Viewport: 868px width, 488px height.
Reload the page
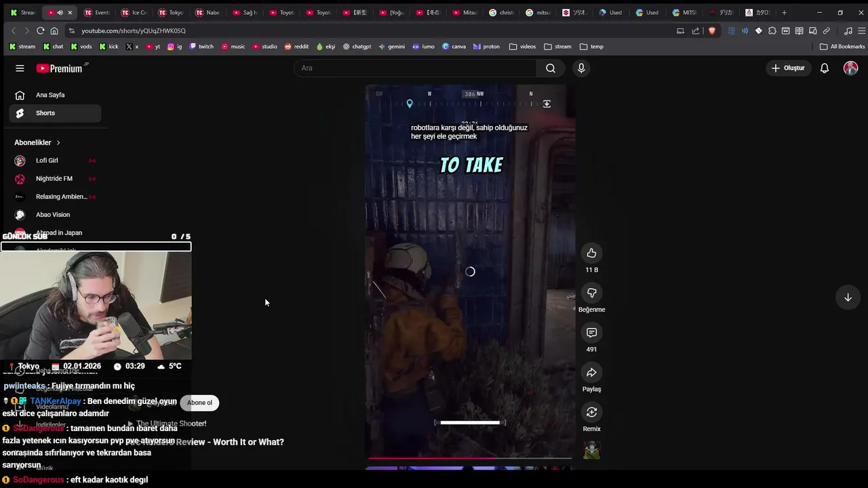coord(41,30)
